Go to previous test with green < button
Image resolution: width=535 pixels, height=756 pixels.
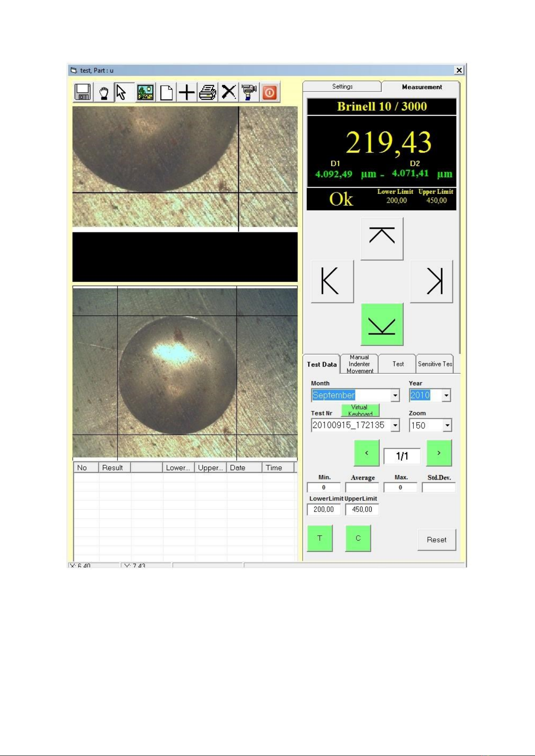pyautogui.click(x=367, y=453)
